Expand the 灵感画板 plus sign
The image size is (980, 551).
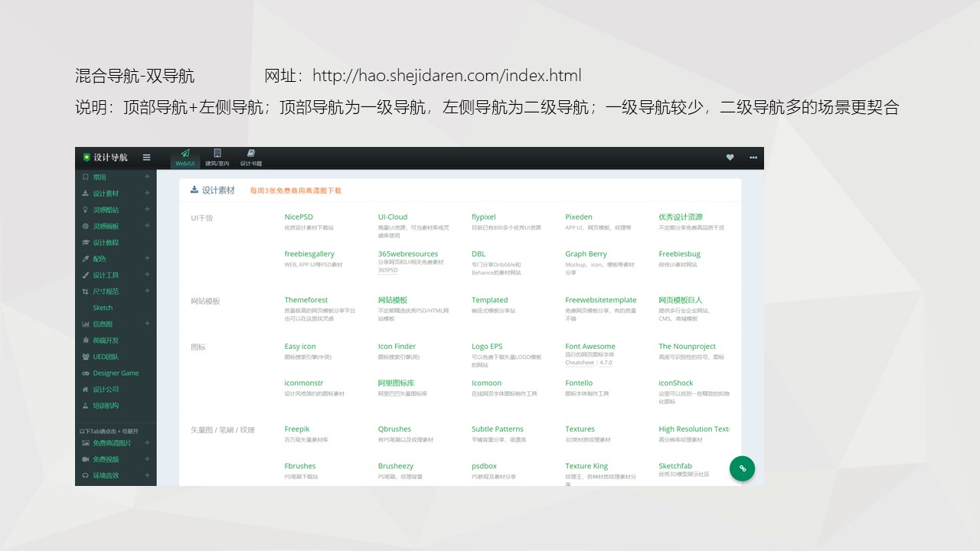(148, 226)
